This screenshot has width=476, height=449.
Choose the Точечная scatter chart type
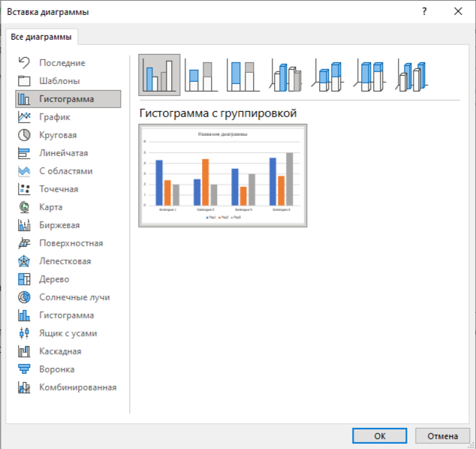coord(59,189)
